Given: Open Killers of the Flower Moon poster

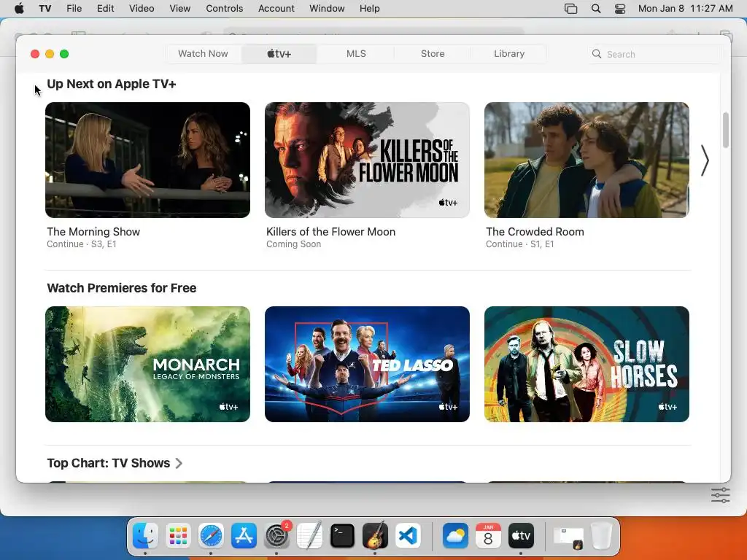Looking at the screenshot, I should (368, 160).
